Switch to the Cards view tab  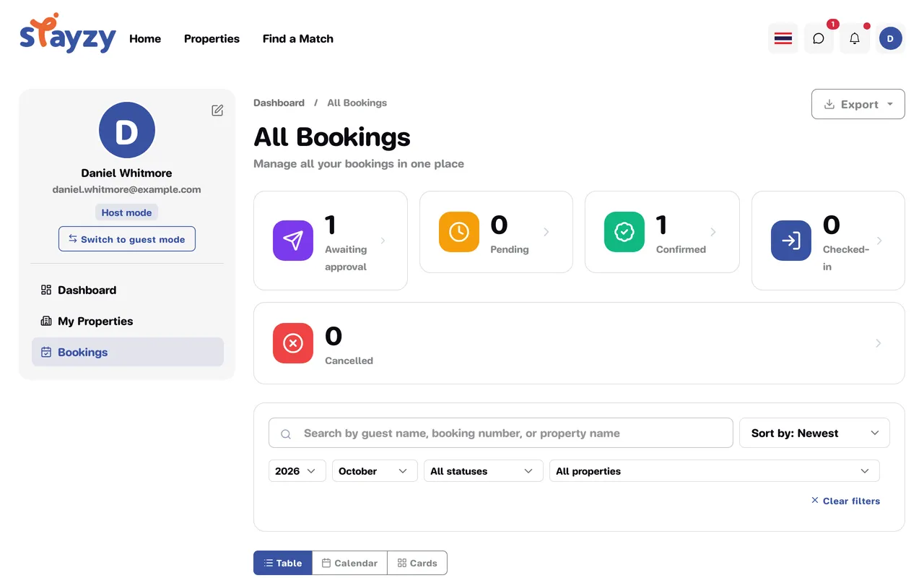417,563
